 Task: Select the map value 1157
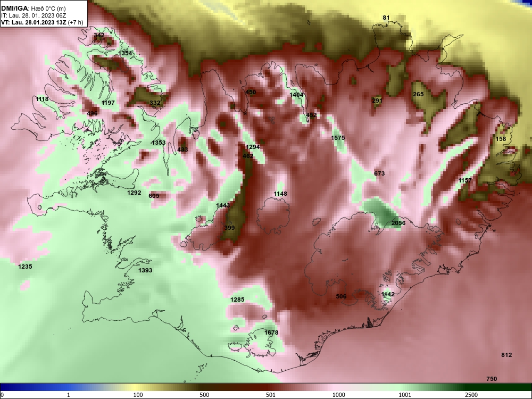coord(465,180)
